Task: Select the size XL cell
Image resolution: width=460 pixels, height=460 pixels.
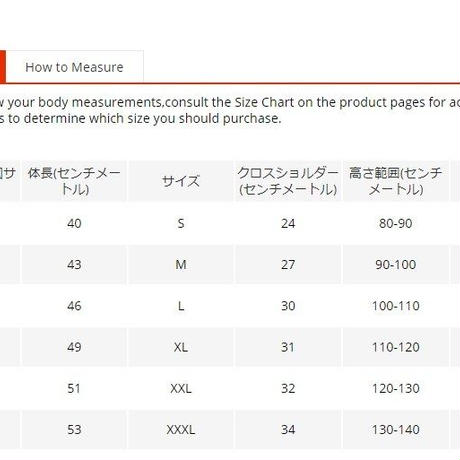Action: point(181,347)
